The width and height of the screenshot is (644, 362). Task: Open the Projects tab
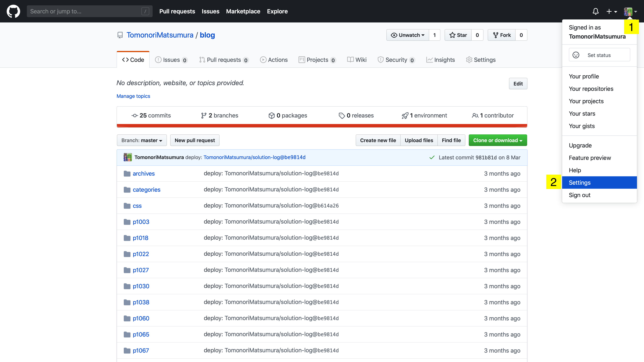click(317, 60)
